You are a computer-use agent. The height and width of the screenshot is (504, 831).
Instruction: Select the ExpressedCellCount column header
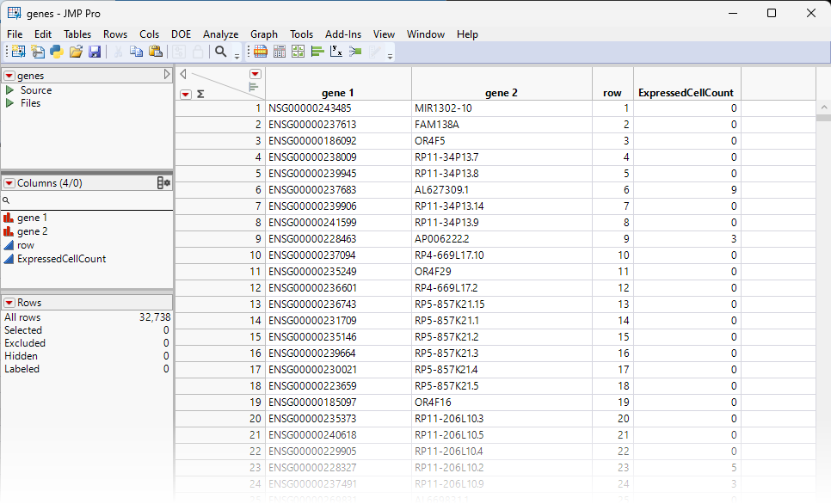(685, 93)
